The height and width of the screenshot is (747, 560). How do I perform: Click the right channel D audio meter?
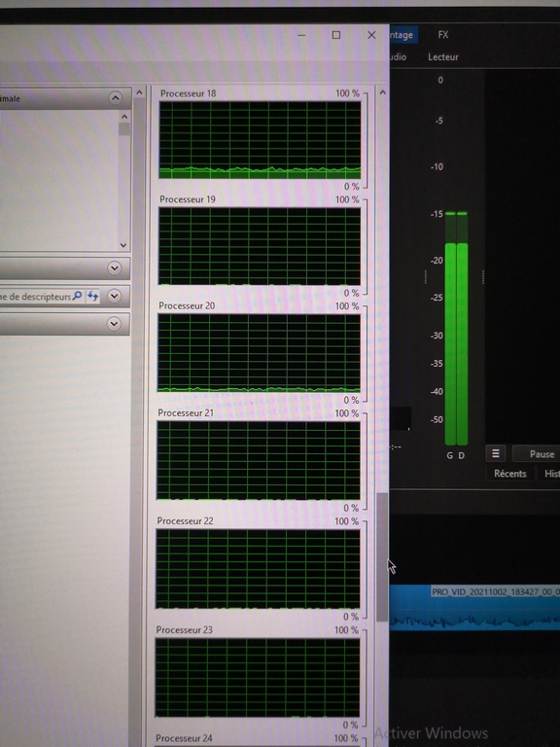[x=462, y=329]
